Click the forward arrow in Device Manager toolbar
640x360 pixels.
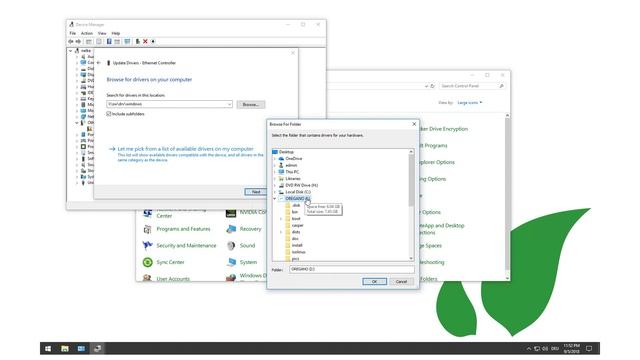coord(78,41)
